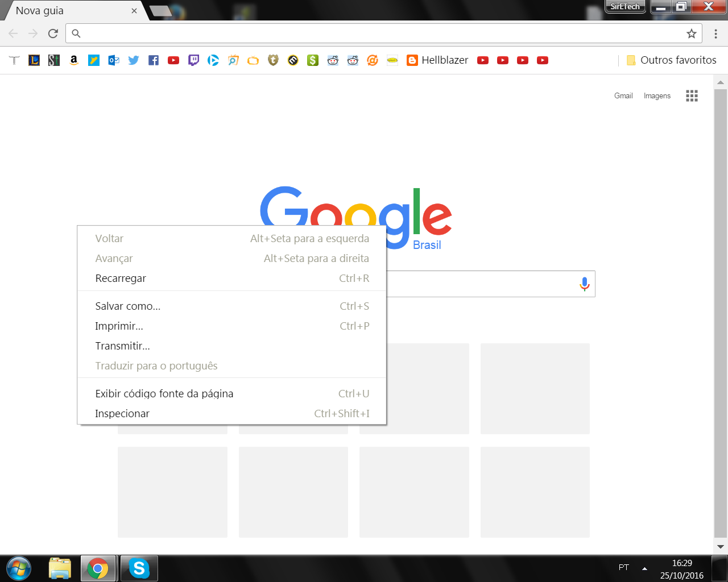Viewport: 728px width, 582px height.
Task: Open the League of Legends bookmark
Action: coord(34,60)
